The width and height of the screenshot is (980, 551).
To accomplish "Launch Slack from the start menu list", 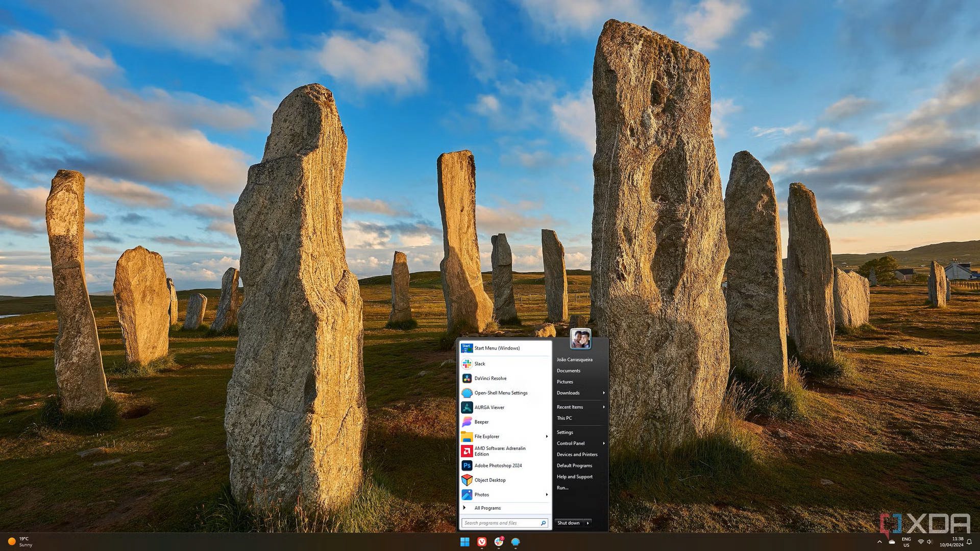I will point(479,364).
